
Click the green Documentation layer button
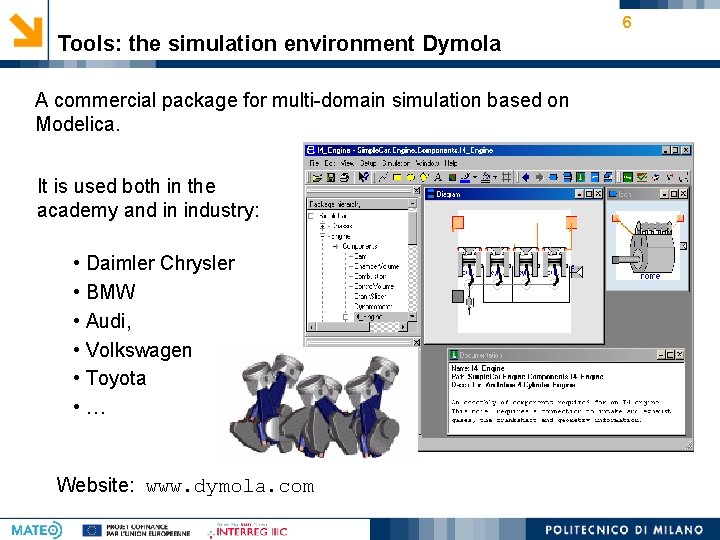tap(581, 177)
